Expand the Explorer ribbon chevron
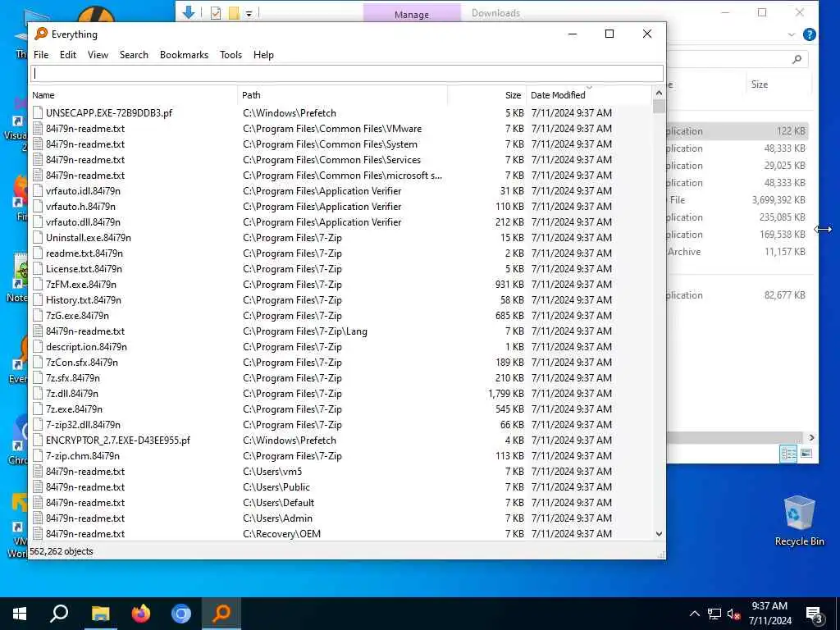The height and width of the screenshot is (630, 840). 792,34
